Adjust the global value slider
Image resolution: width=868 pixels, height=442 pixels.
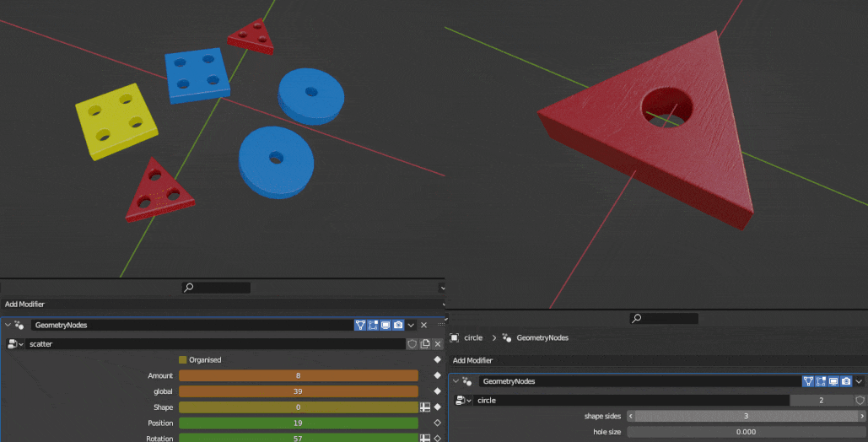299,391
